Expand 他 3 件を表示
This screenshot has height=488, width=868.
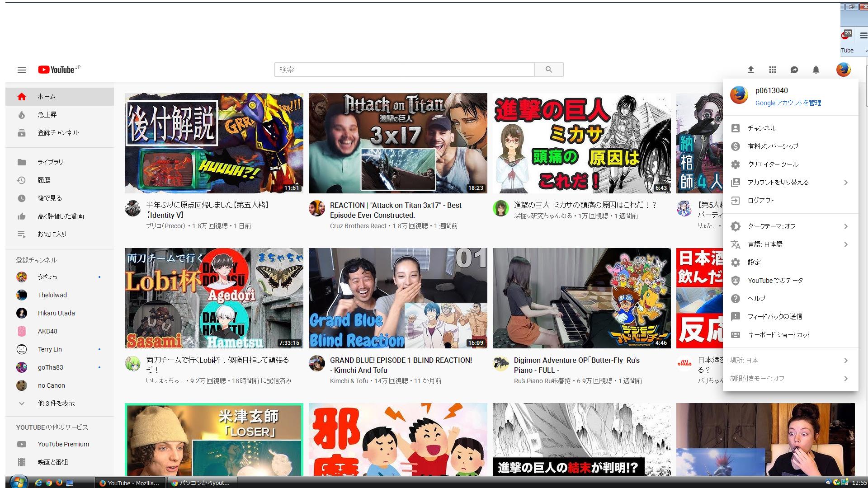60,404
